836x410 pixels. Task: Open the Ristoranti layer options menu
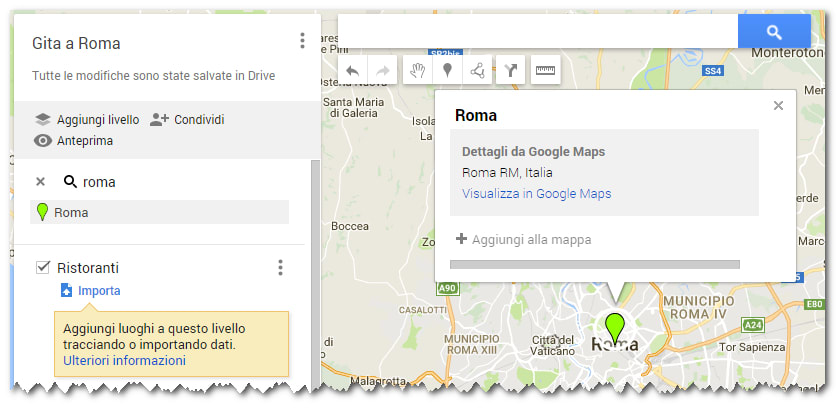[x=280, y=268]
